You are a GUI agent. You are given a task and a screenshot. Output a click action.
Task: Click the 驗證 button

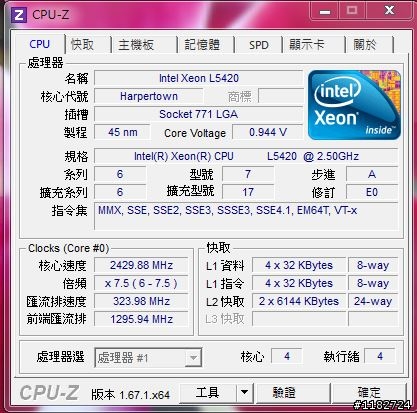click(x=284, y=392)
